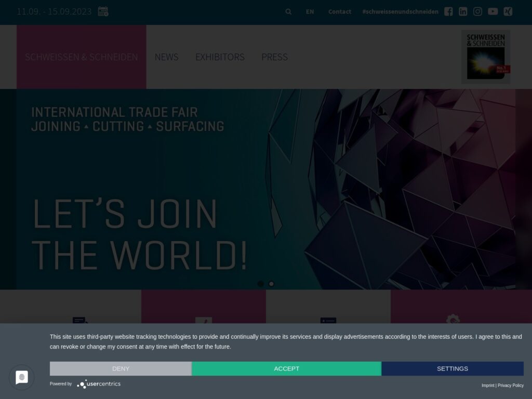
Task: Open the EXHIBITORS menu item
Action: 220,57
